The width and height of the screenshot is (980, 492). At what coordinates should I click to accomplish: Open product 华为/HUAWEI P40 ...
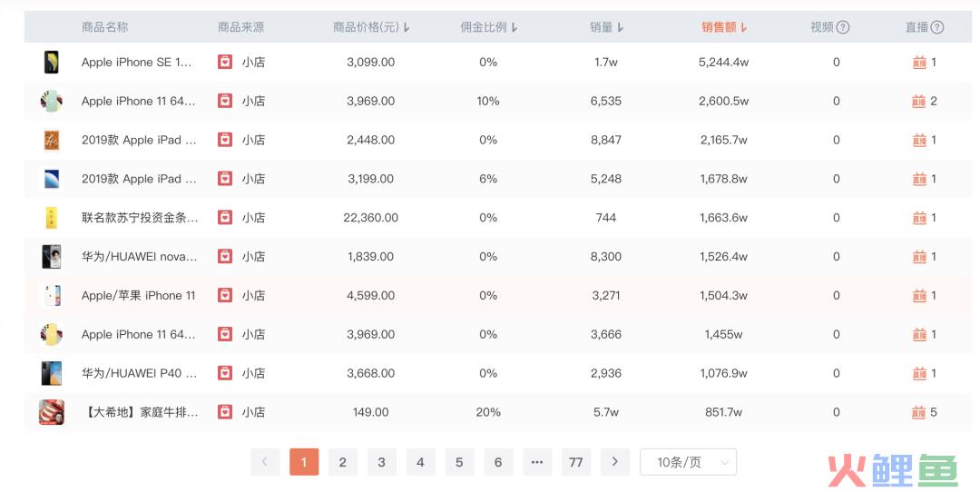[x=139, y=373]
